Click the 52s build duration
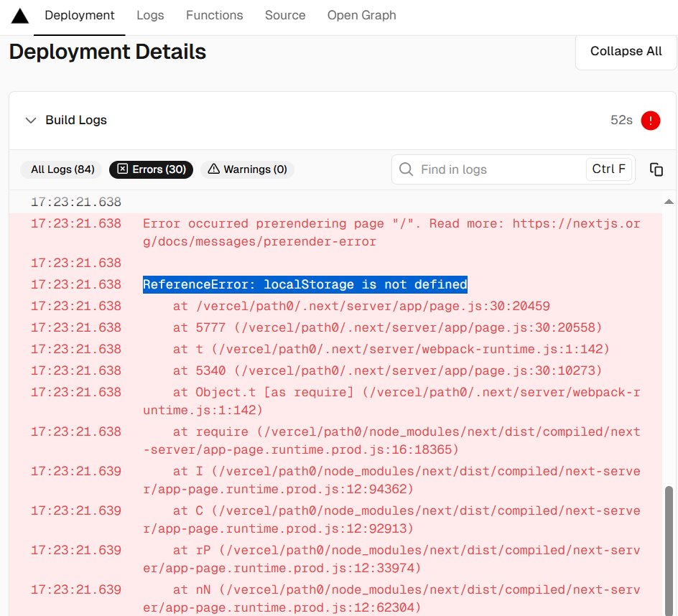678x616 pixels. 621,120
